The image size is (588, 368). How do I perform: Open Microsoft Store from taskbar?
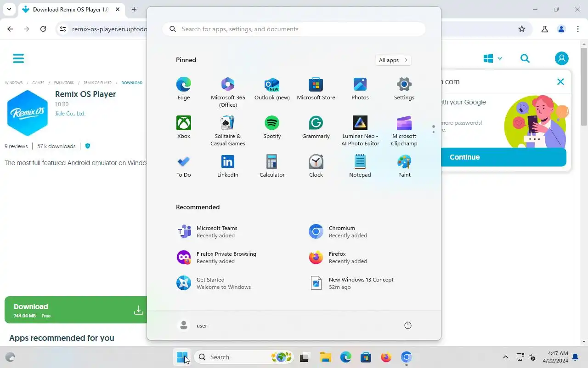tap(366, 357)
